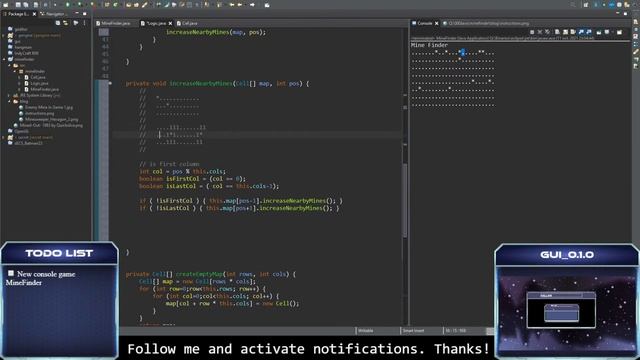Maximize the Package Explorer view
This screenshot has height=360, width=640.
(84, 14)
